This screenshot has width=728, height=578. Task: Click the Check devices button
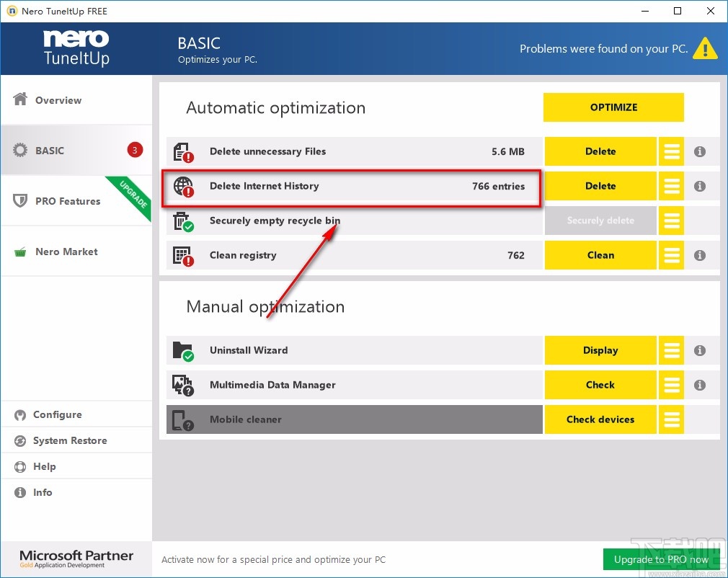(x=600, y=419)
